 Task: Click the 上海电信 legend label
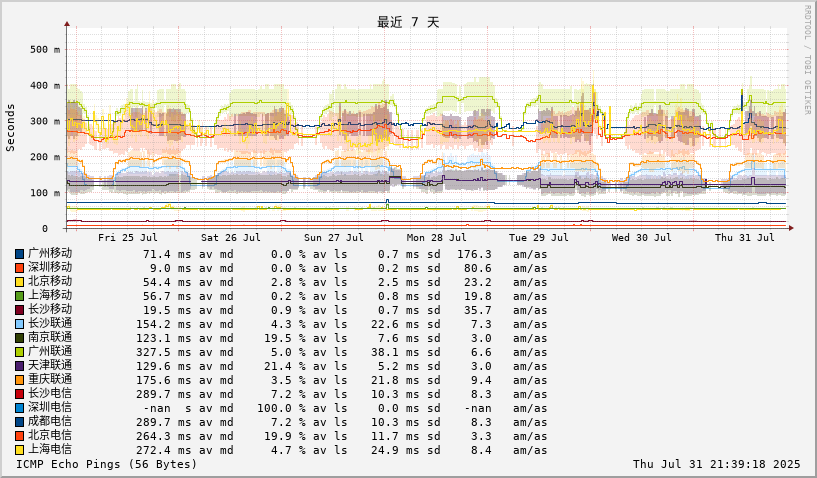(50, 449)
